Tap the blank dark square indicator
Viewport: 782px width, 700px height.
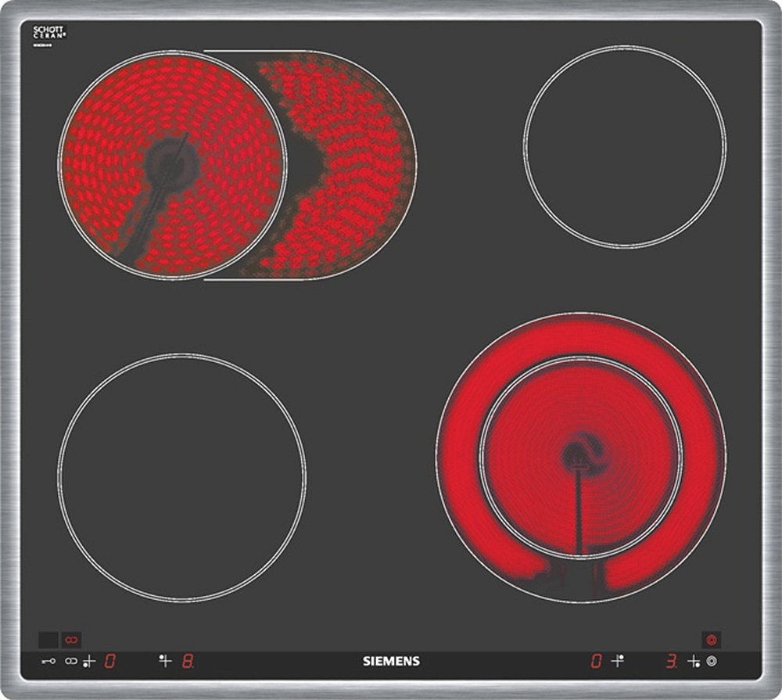point(48,640)
